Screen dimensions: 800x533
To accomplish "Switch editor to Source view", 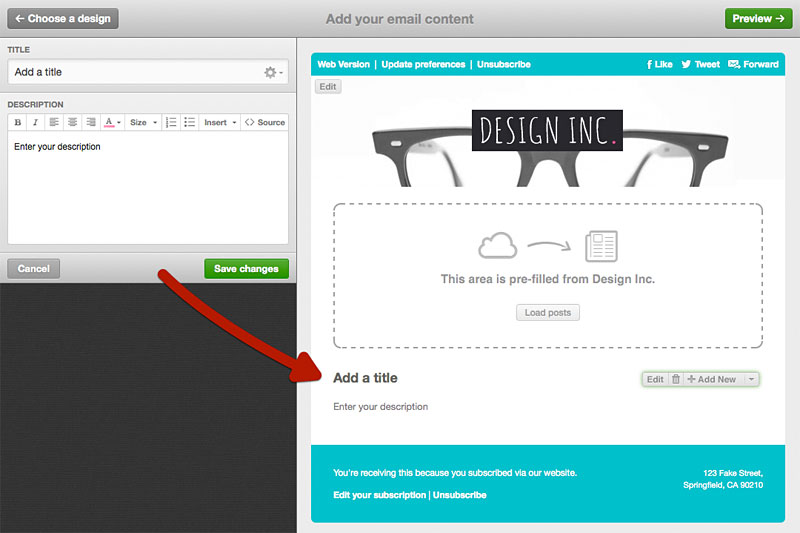I will pos(265,122).
